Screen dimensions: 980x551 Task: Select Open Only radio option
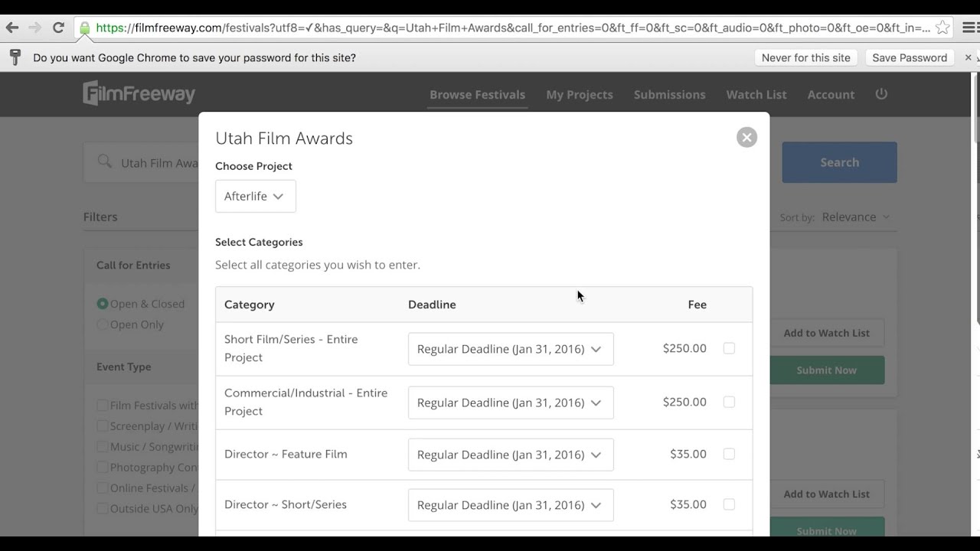(103, 324)
